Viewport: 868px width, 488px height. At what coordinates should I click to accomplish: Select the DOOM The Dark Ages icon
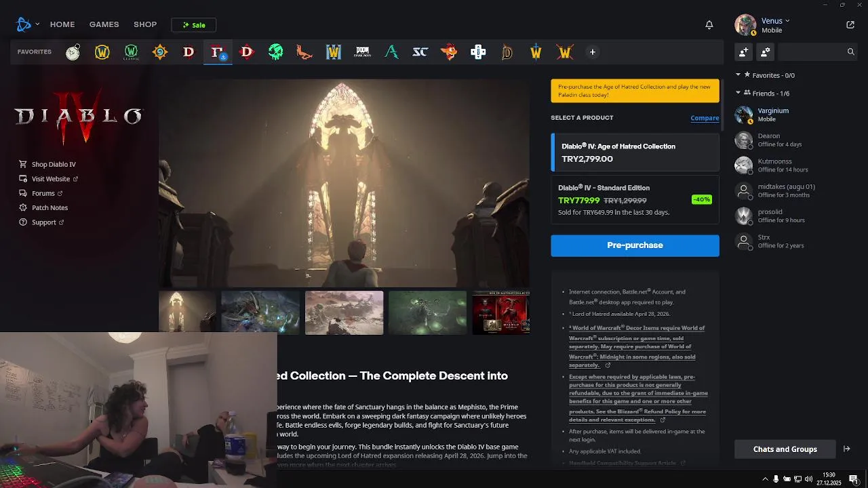tap(363, 52)
